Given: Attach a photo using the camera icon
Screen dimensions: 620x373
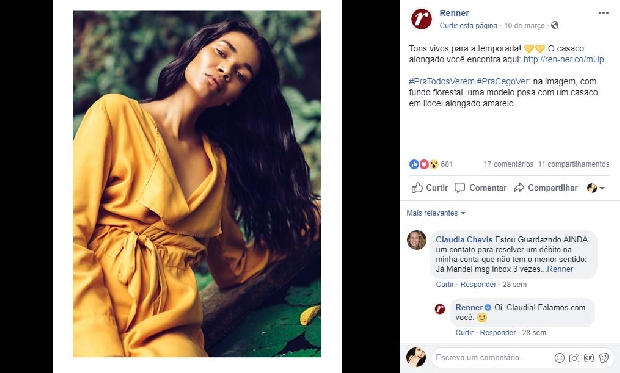Looking at the screenshot, I should (574, 358).
